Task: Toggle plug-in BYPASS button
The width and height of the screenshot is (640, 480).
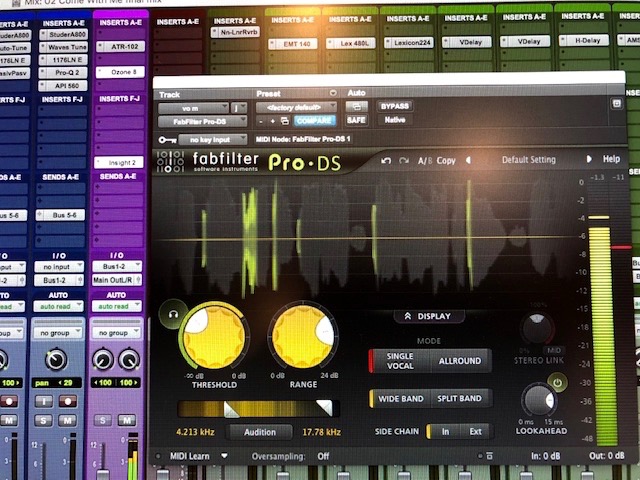Action: tap(395, 106)
